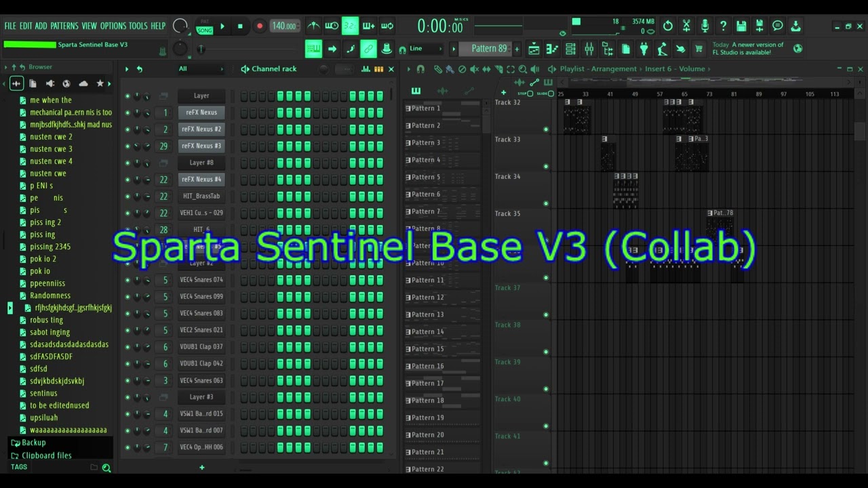Click the record button
868x488 pixels.
click(259, 26)
